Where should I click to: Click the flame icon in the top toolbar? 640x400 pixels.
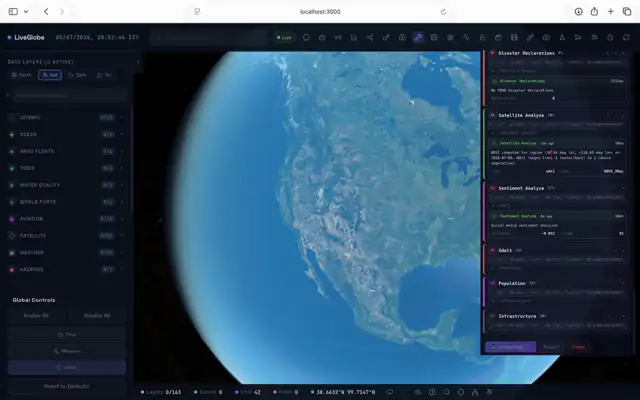[x=482, y=38]
